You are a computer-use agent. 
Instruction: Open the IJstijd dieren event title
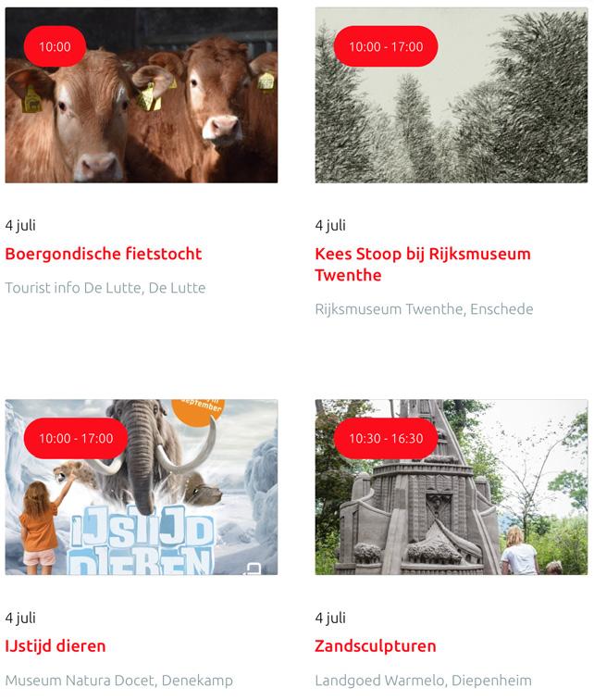(56, 646)
